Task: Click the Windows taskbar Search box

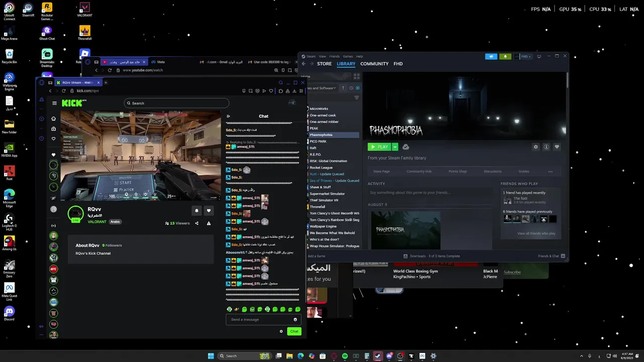Action: pyautogui.click(x=245, y=356)
